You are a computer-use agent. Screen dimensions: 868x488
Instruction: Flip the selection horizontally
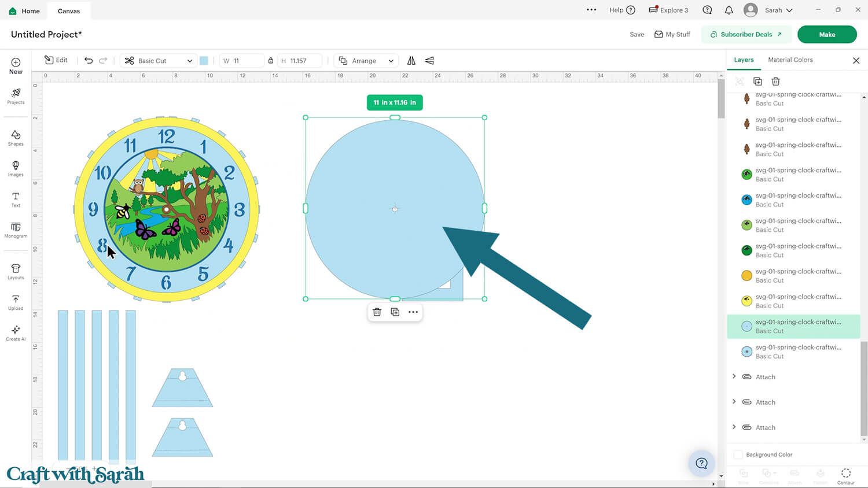click(411, 61)
